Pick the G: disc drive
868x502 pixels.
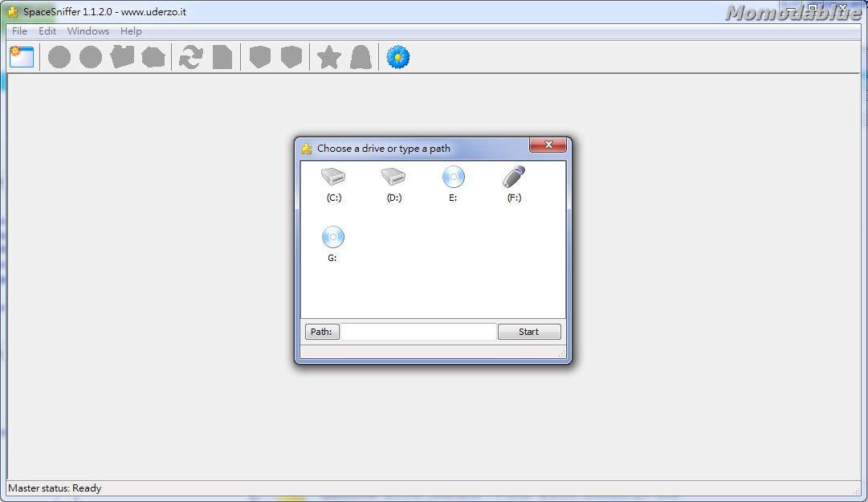pyautogui.click(x=332, y=244)
